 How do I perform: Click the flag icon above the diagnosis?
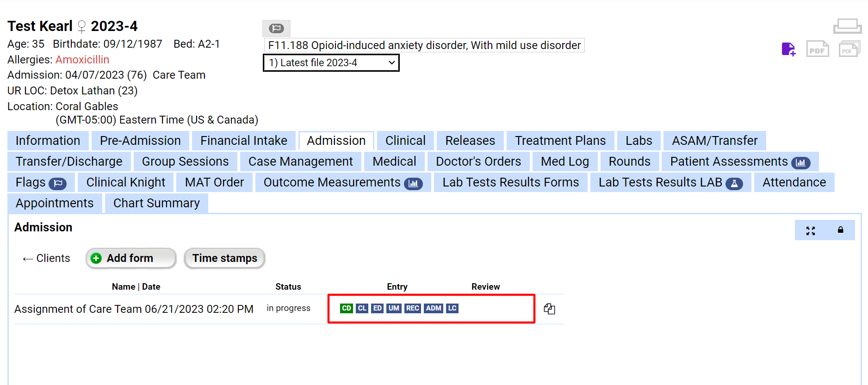(x=276, y=28)
